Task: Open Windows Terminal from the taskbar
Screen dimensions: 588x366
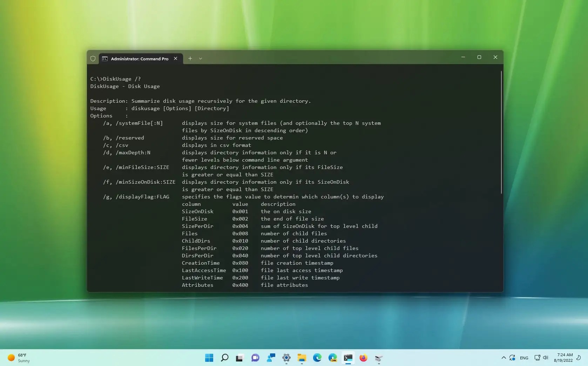Action: tap(348, 358)
